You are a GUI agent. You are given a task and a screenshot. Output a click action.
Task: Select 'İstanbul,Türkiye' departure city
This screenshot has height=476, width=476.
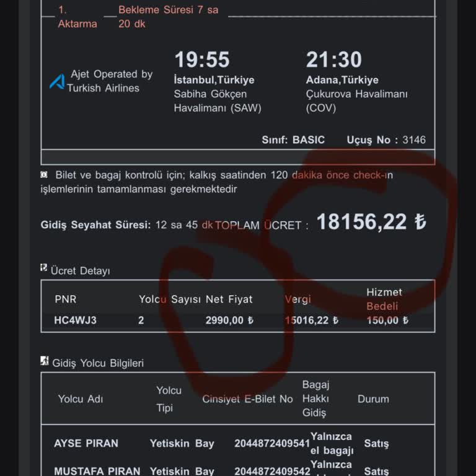(x=214, y=80)
